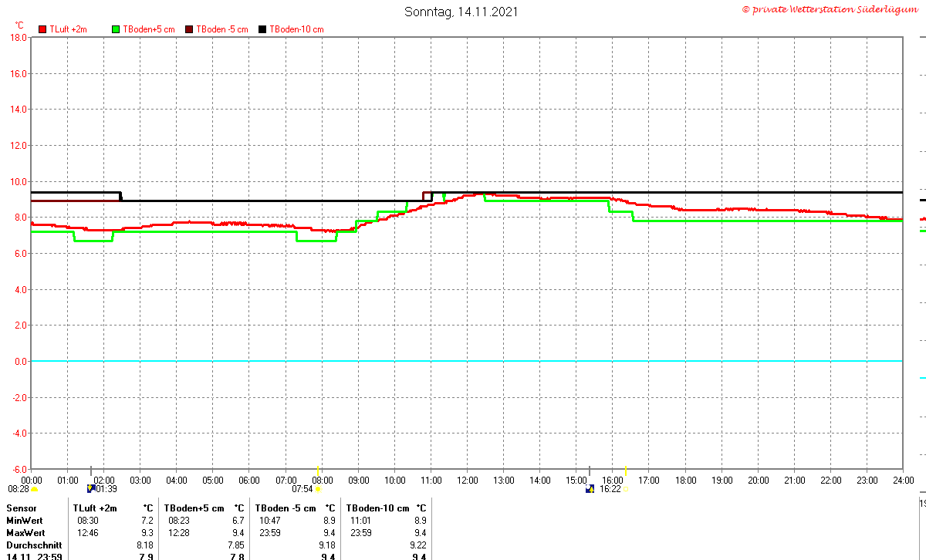Select the TBoden-10 cm legend label

(296, 29)
